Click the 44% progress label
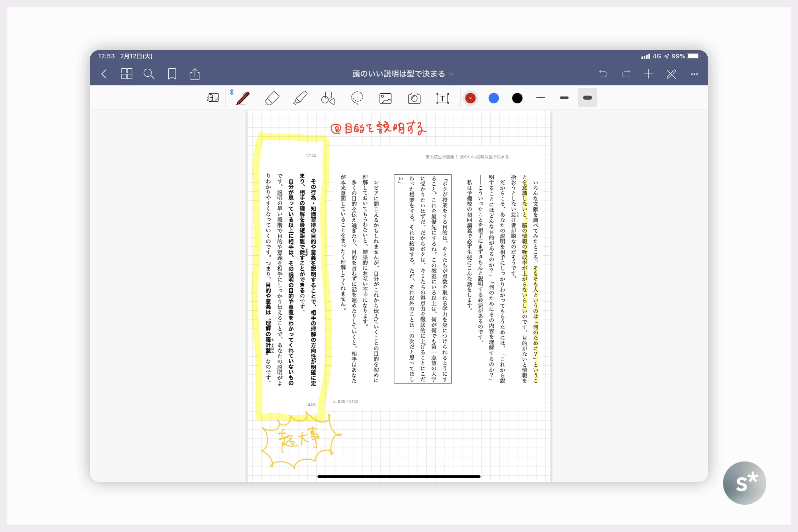 click(311, 405)
